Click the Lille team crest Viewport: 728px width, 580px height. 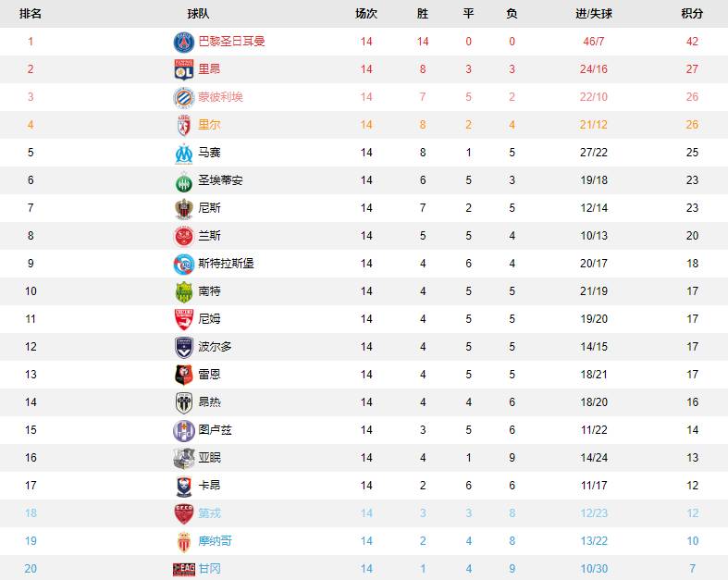[184, 126]
